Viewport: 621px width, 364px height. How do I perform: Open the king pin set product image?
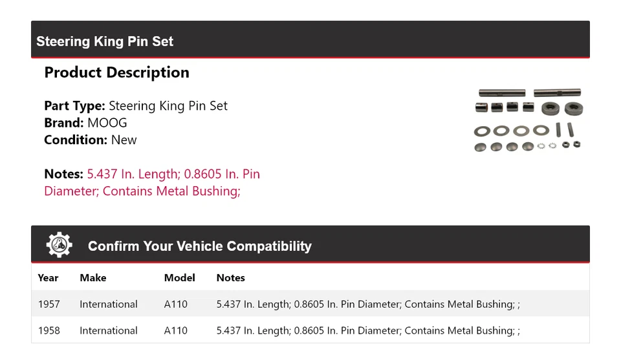(x=528, y=120)
